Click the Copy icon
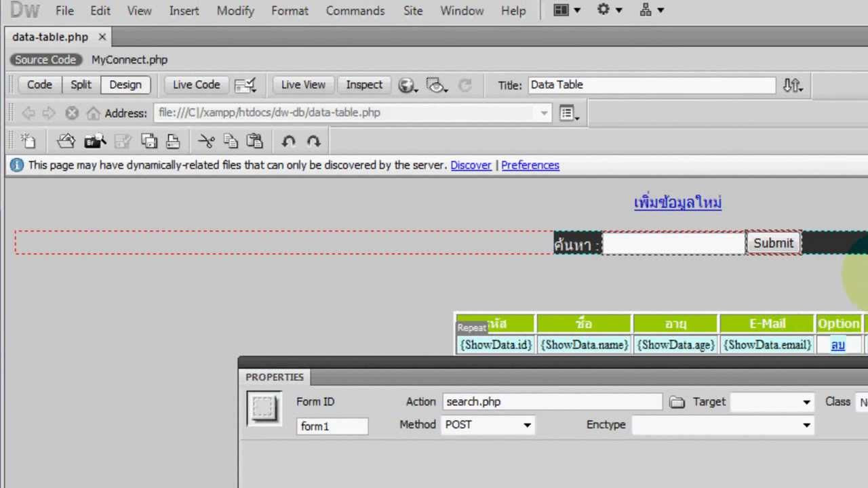Viewport: 868px width, 488px height. coord(231,141)
